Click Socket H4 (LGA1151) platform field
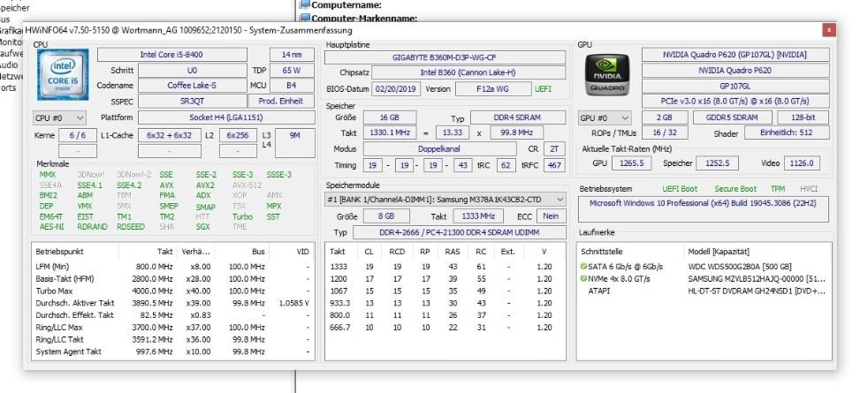 click(x=226, y=117)
